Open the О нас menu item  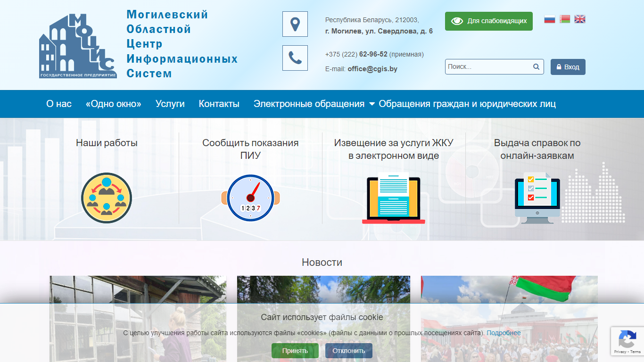[x=59, y=104]
